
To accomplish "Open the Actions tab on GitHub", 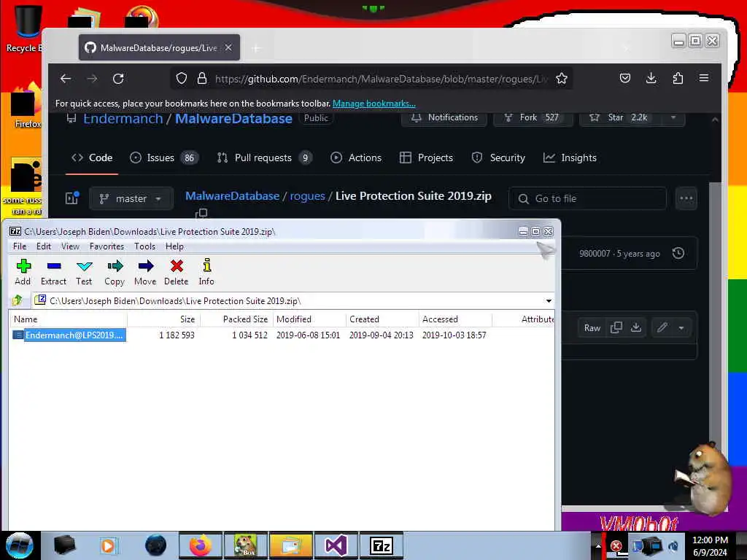I will [356, 157].
